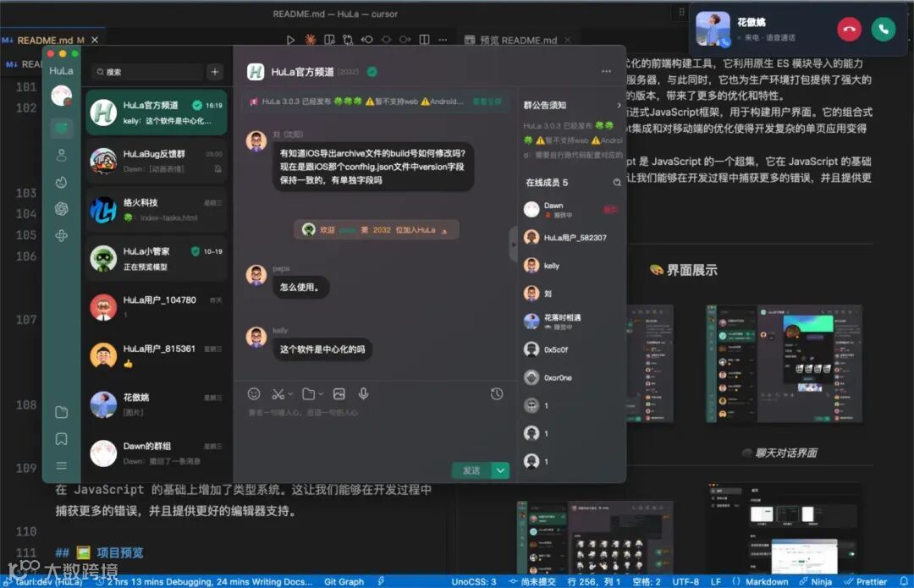
Task: Click the user avatar in HuLa sidebar
Action: coord(61,96)
